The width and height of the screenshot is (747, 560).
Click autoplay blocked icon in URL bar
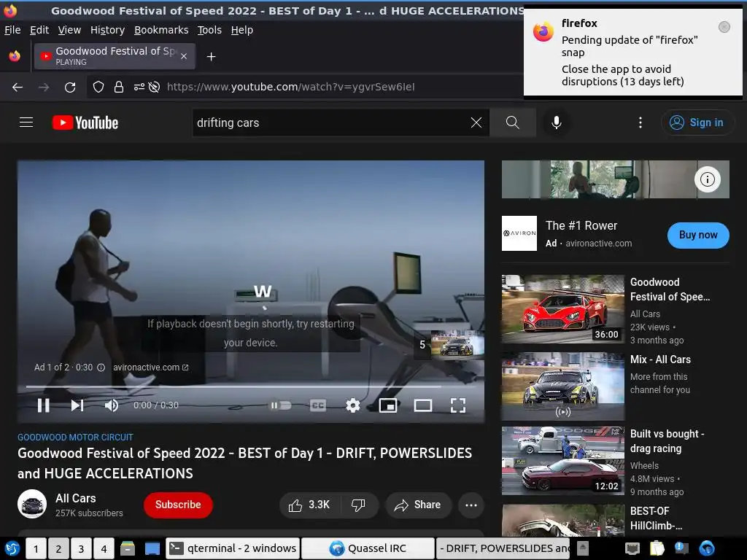[x=154, y=87]
